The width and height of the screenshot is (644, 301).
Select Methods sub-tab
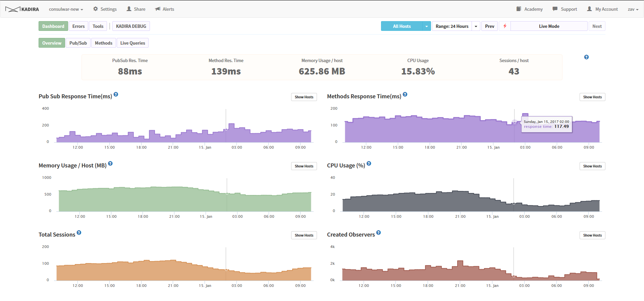point(104,43)
